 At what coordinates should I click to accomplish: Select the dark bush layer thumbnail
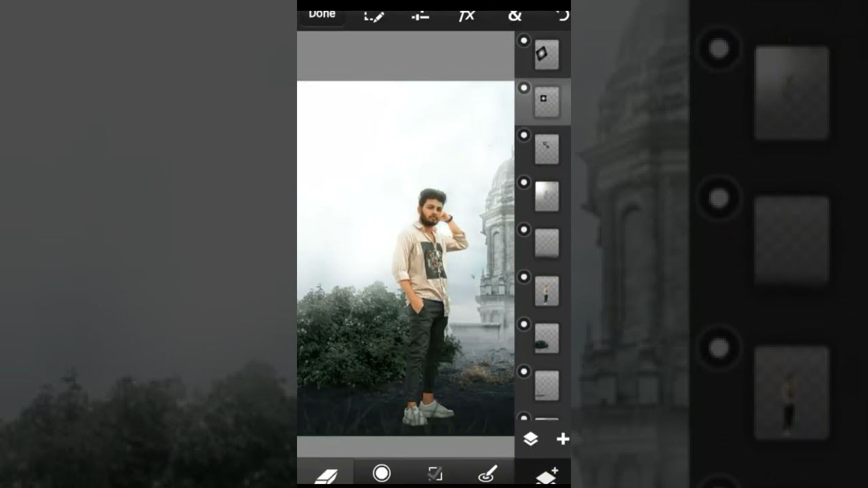(x=547, y=338)
